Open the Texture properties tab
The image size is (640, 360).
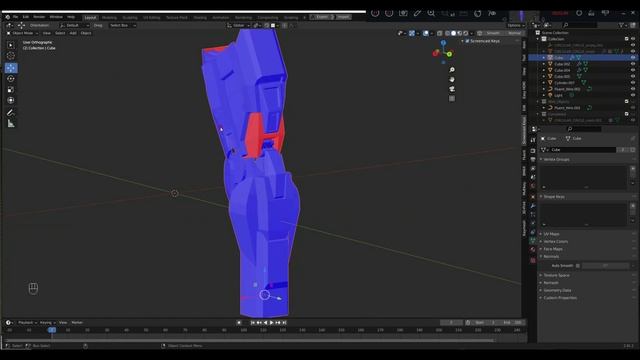click(x=533, y=260)
